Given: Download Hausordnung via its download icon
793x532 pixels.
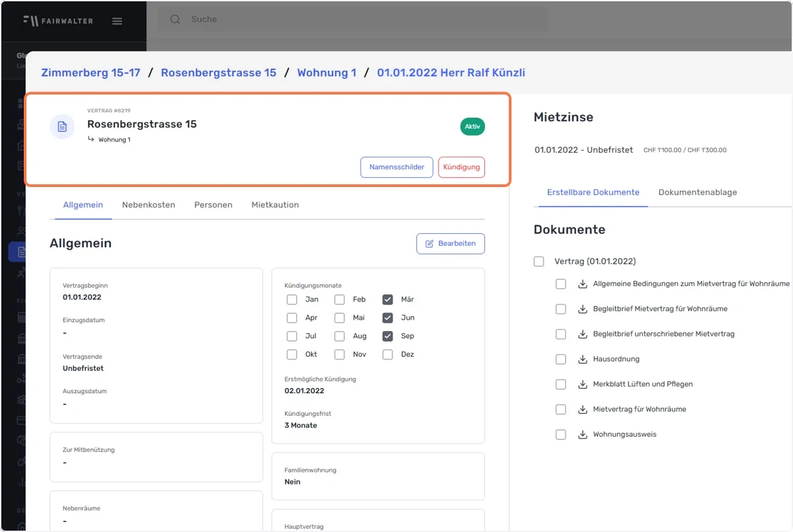Looking at the screenshot, I should point(583,360).
